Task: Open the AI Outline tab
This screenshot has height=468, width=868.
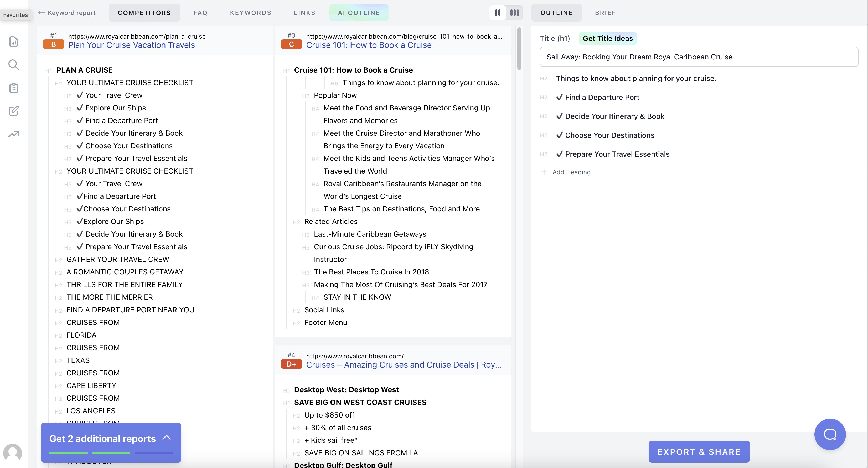Action: 359,13
